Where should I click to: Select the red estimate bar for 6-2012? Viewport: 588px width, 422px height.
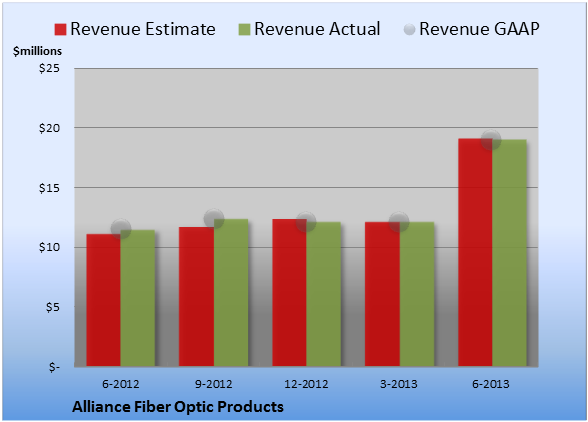104,300
